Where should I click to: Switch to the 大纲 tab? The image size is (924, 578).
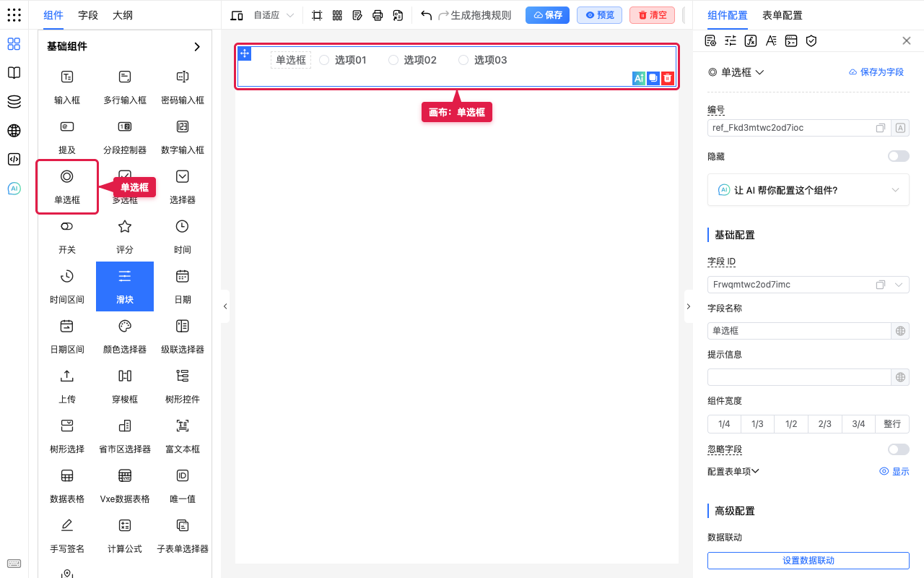click(x=123, y=15)
